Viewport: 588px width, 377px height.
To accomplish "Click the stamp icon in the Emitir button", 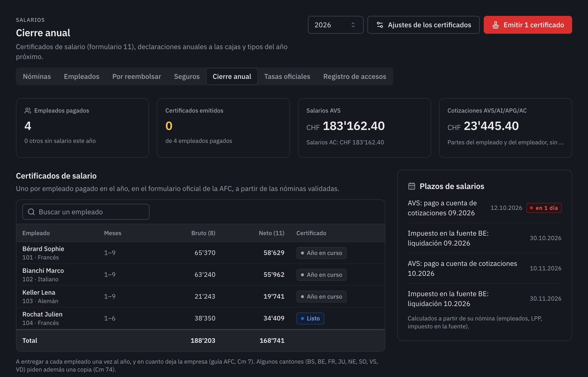I will [x=495, y=25].
